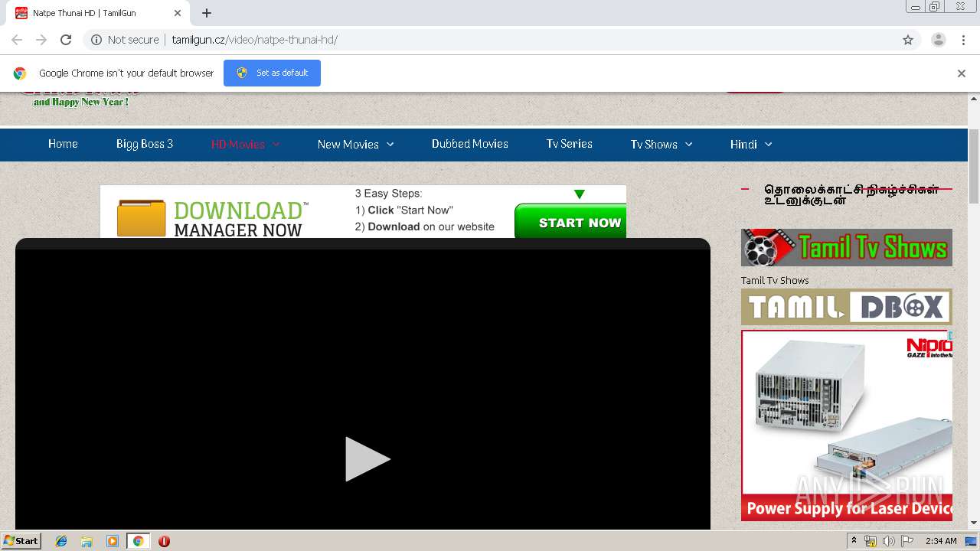The width and height of the screenshot is (980, 551).
Task: Select the Chrome taskbar icon
Action: point(138,541)
